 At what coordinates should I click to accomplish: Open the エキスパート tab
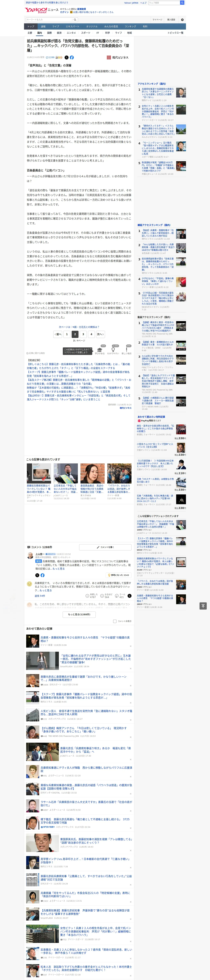72,27
